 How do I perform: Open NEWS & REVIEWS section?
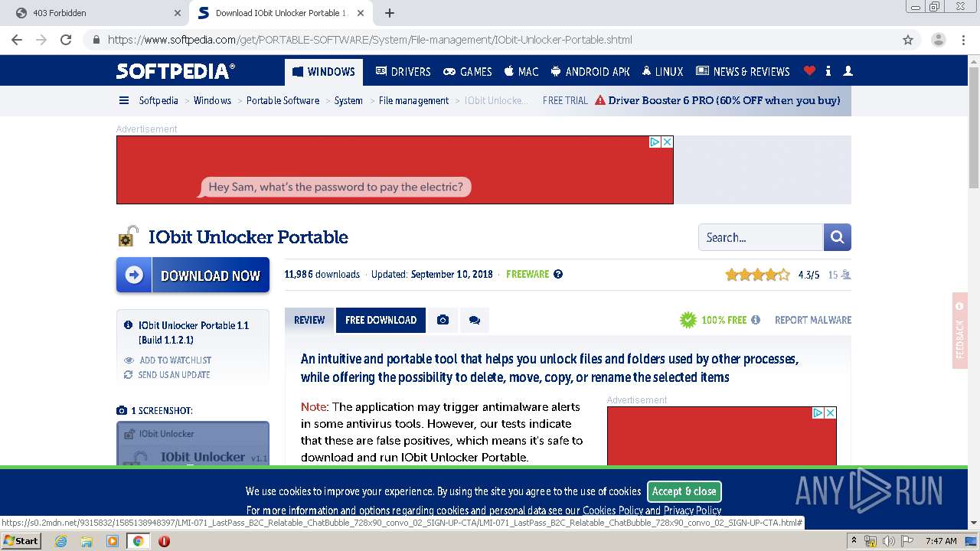(x=743, y=71)
